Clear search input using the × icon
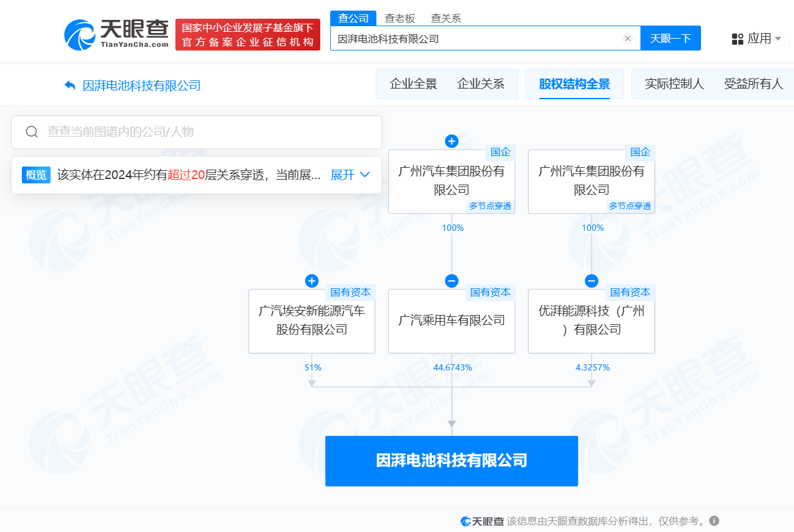794x532 pixels. click(x=627, y=38)
